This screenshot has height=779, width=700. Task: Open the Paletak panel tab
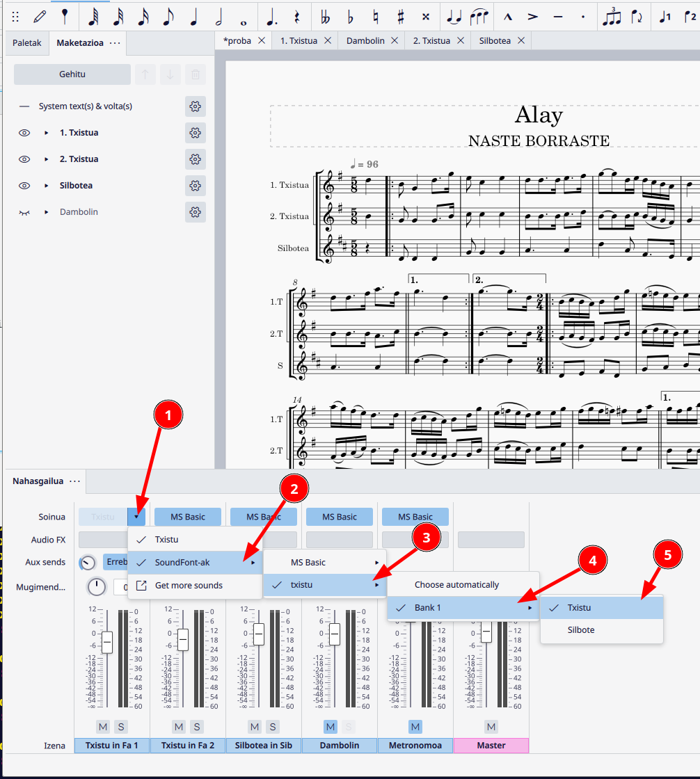pyautogui.click(x=27, y=43)
